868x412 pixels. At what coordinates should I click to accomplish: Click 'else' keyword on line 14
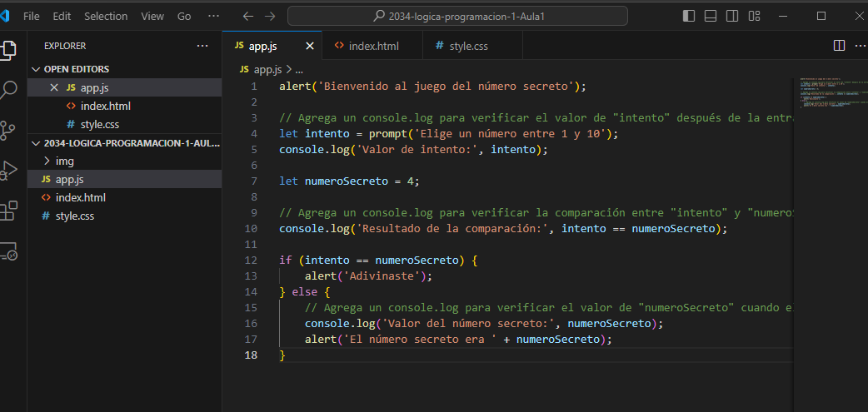click(x=304, y=291)
